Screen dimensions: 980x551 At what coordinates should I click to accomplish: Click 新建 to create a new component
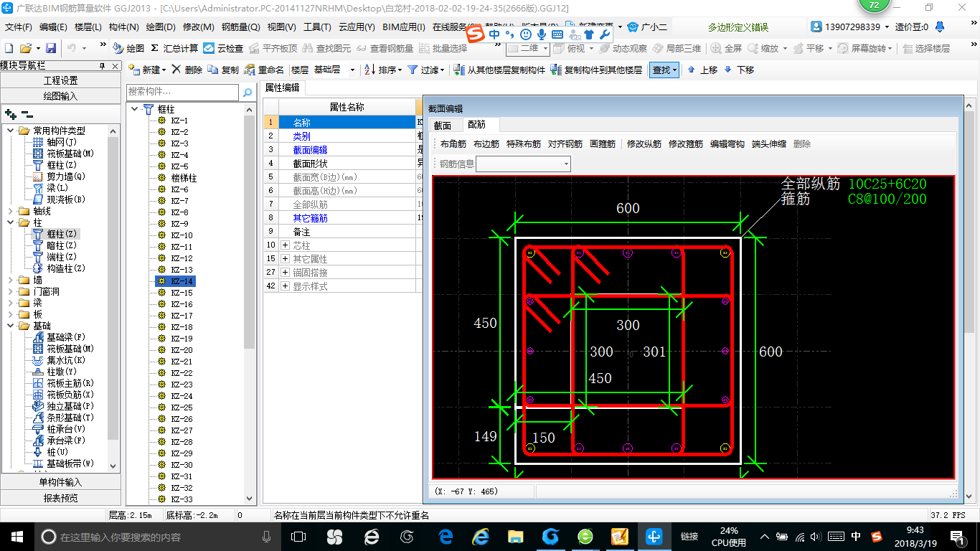pyautogui.click(x=147, y=70)
